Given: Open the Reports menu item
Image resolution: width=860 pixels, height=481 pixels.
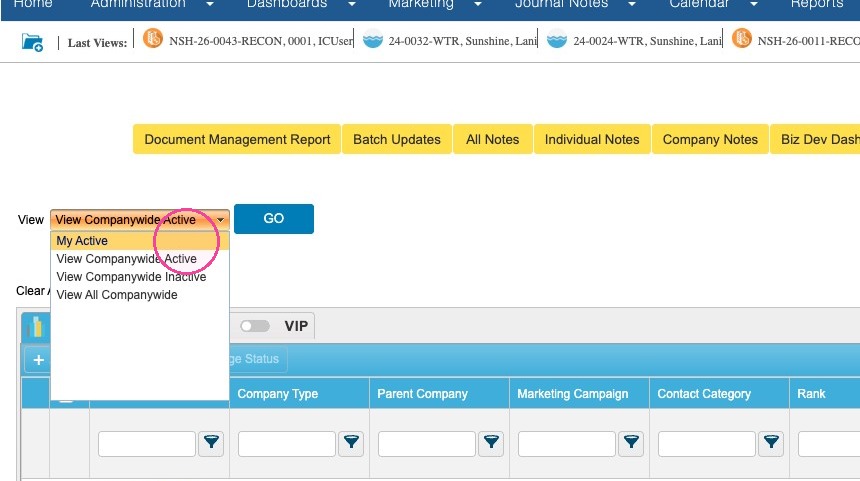Looking at the screenshot, I should tap(817, 4).
